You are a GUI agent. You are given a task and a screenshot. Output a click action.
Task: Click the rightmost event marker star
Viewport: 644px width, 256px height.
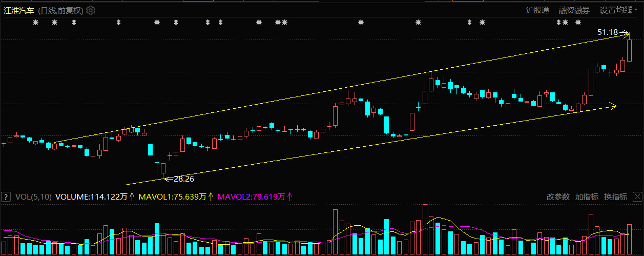tap(578, 23)
